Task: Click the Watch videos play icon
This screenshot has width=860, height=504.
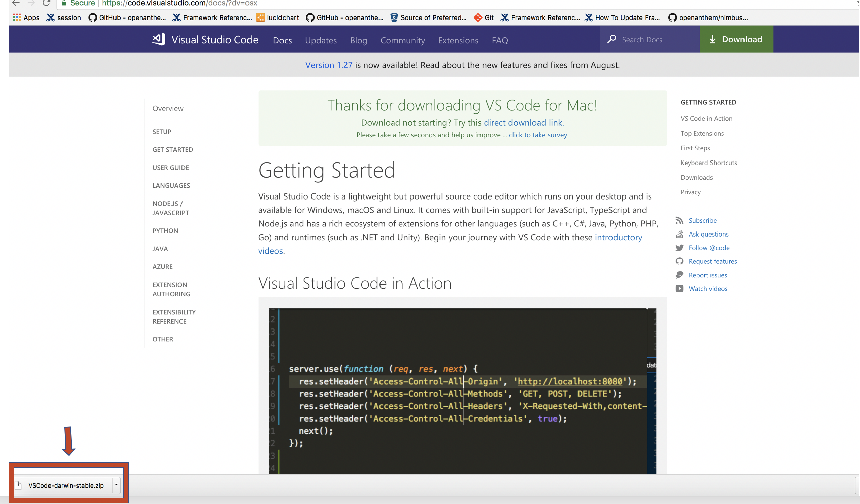Action: pos(680,289)
